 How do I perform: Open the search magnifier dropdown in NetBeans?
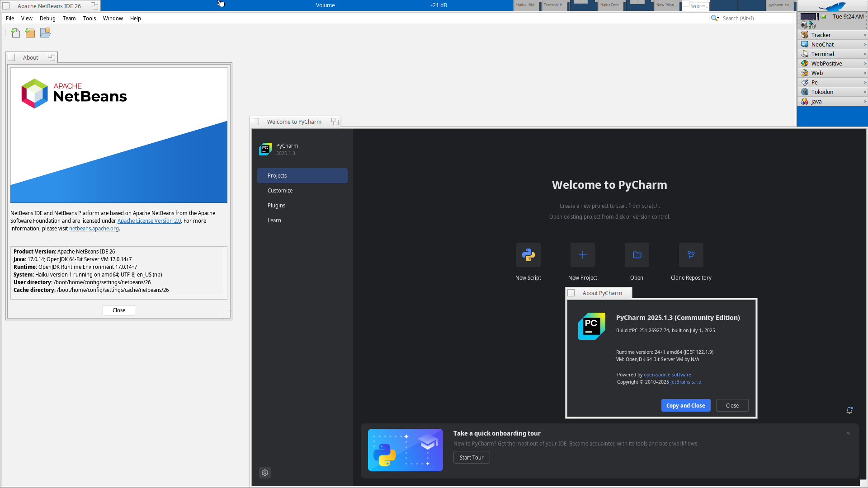[x=715, y=18]
